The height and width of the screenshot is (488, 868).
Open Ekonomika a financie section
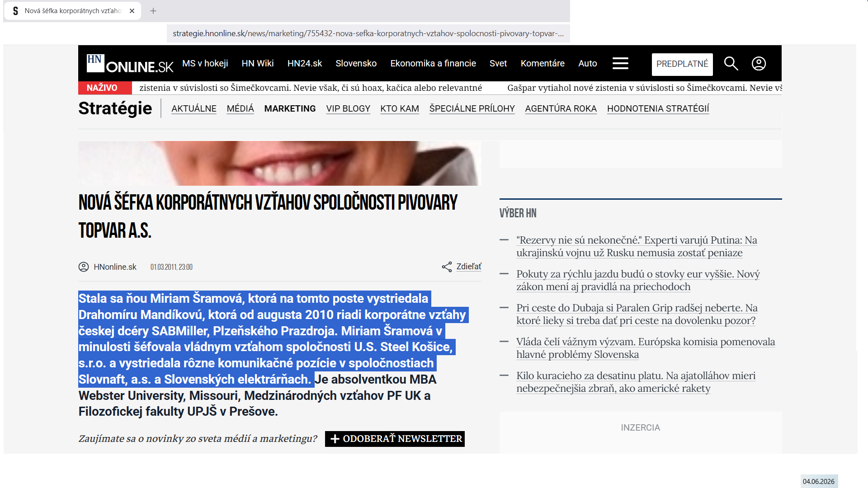point(433,64)
